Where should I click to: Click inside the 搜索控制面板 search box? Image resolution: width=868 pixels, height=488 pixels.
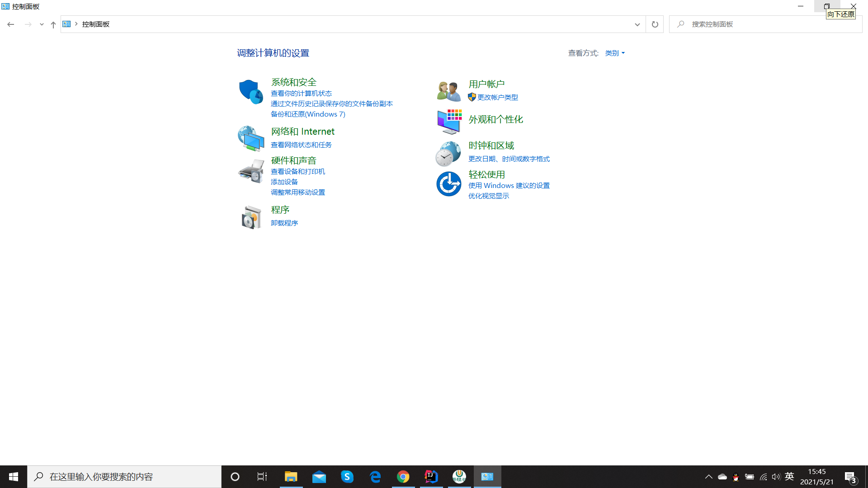coord(746,24)
